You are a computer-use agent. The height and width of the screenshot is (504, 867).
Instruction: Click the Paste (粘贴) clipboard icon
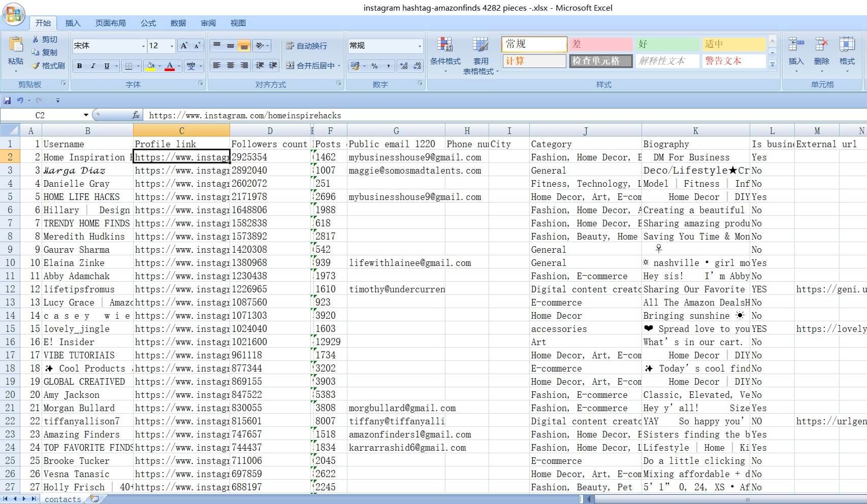click(16, 45)
